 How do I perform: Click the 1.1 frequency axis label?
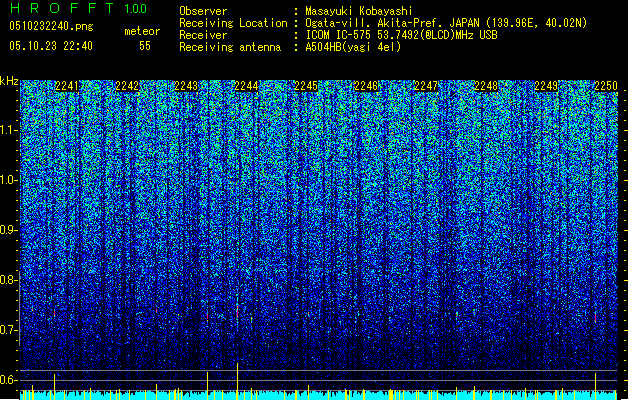(9, 130)
